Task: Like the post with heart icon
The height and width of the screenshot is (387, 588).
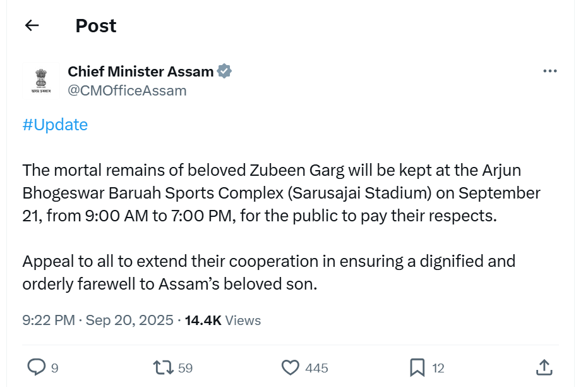Action: point(290,367)
